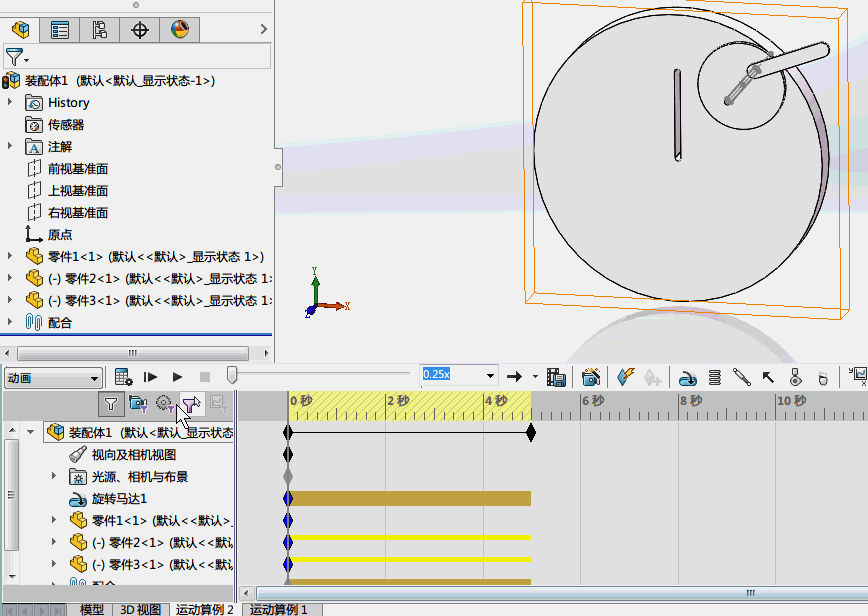Click the Play button
The height and width of the screenshot is (616, 868).
(x=177, y=377)
